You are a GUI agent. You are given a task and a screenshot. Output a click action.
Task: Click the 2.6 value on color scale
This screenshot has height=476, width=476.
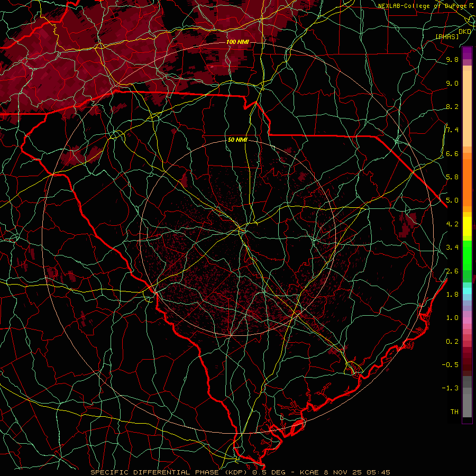pyautogui.click(x=452, y=271)
